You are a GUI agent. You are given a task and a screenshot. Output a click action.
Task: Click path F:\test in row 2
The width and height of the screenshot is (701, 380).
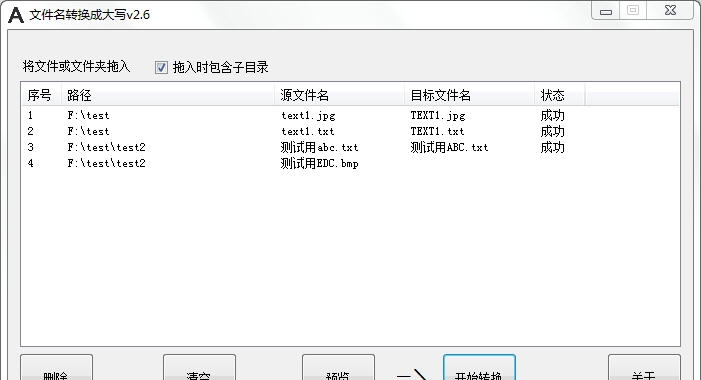[x=89, y=131]
